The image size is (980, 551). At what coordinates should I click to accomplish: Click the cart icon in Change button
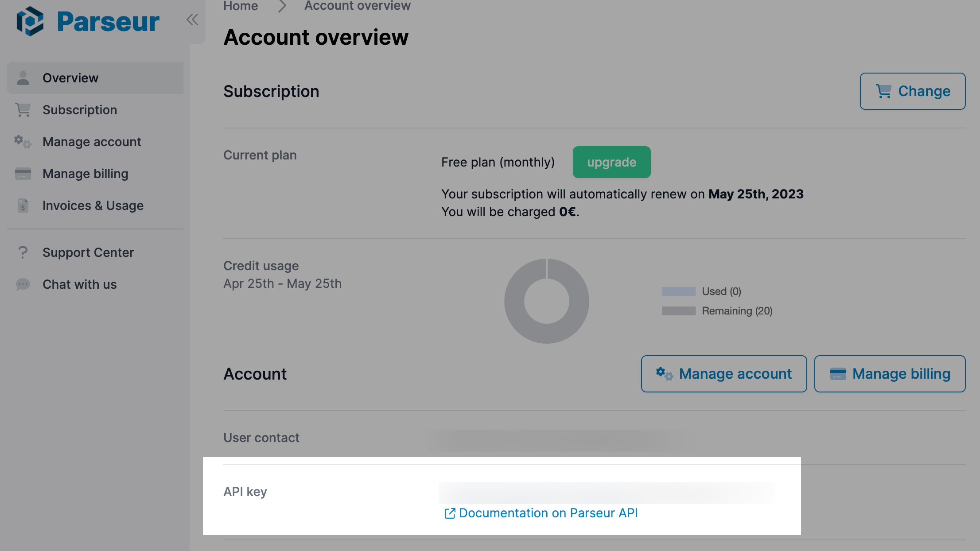tap(884, 91)
